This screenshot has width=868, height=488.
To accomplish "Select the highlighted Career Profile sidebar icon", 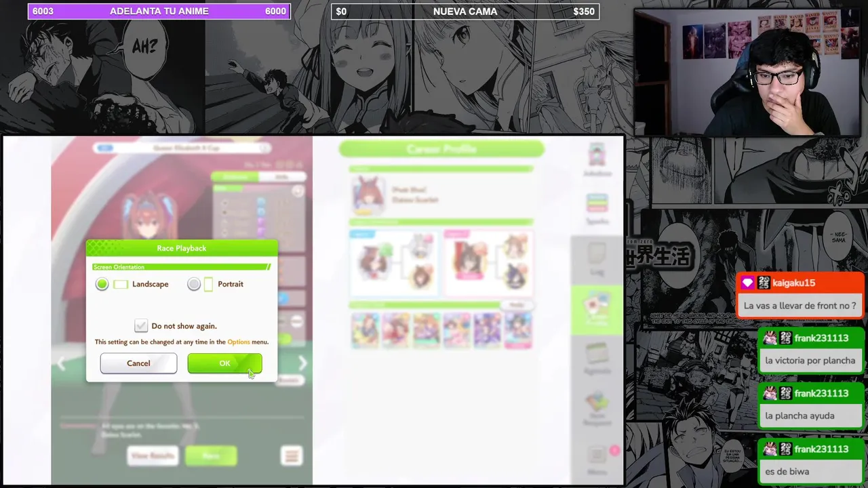I will tap(597, 309).
